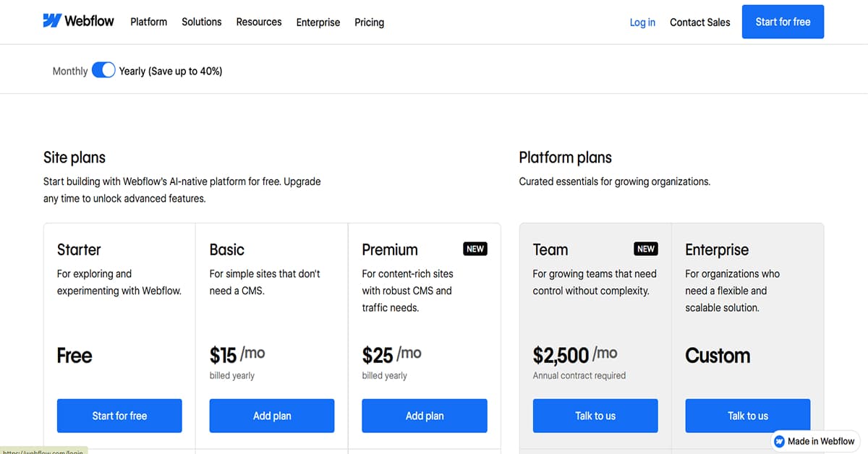Click 'billed yearly' under Premium price

tap(385, 376)
